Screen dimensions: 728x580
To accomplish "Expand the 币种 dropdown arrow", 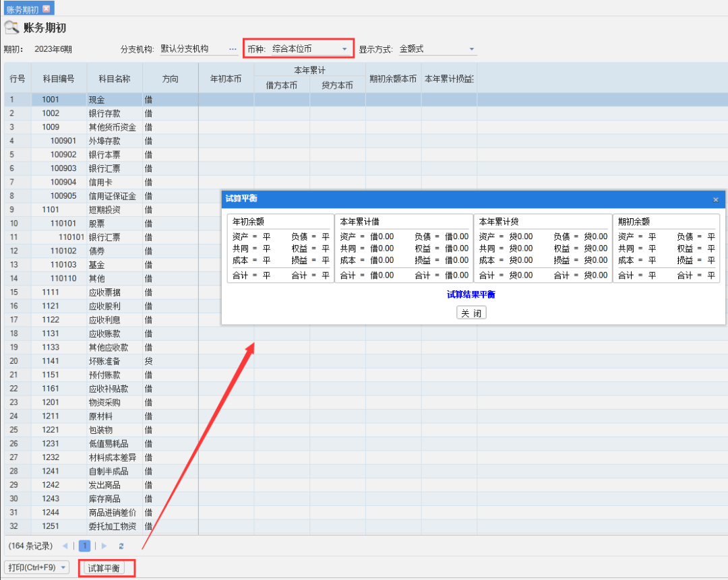I will (344, 49).
